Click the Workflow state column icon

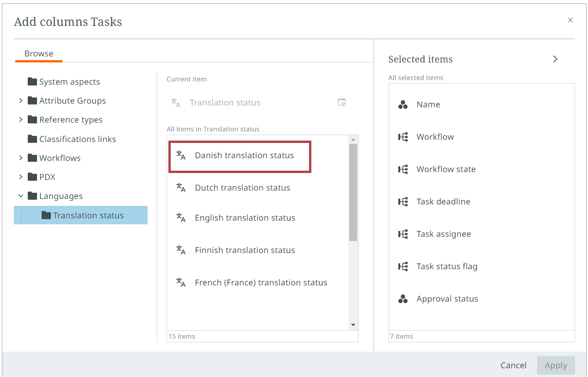pos(403,169)
